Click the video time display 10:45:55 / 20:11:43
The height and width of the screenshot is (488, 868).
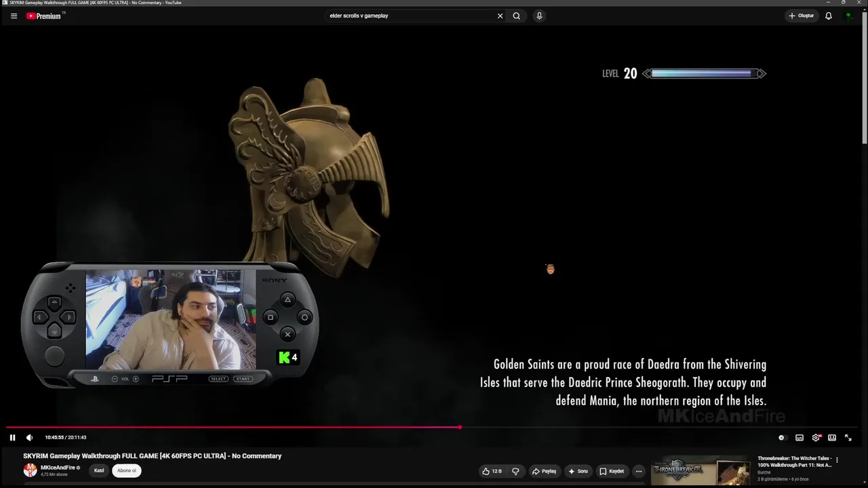coord(66,438)
